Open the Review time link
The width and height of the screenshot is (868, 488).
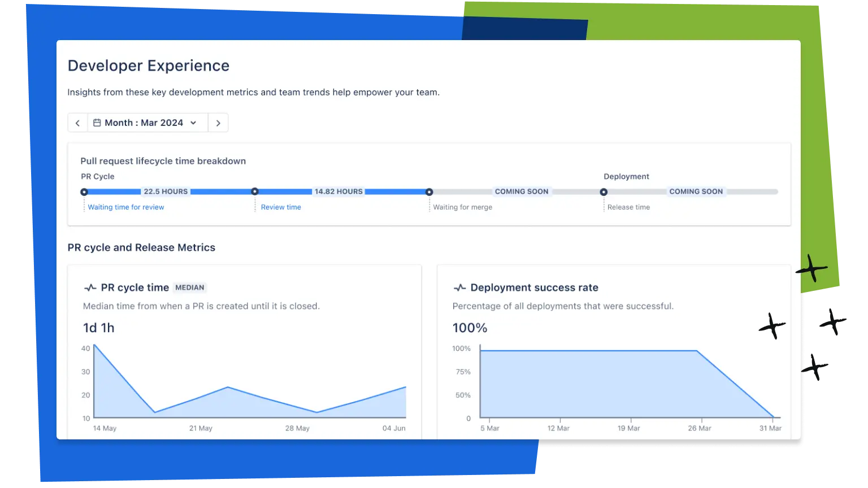[281, 207]
